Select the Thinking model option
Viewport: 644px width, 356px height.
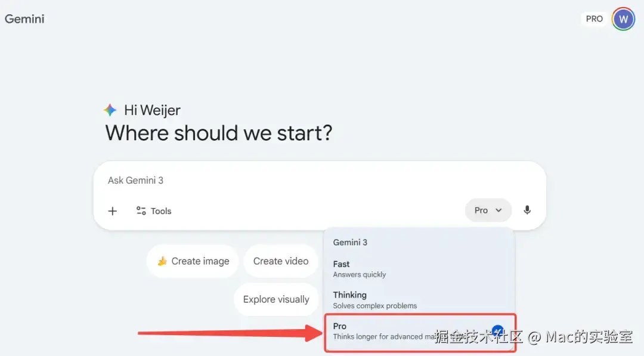pos(374,300)
